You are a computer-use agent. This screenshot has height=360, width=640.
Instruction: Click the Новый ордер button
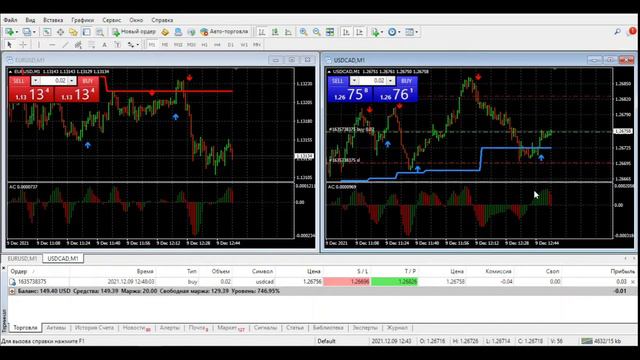point(134,32)
